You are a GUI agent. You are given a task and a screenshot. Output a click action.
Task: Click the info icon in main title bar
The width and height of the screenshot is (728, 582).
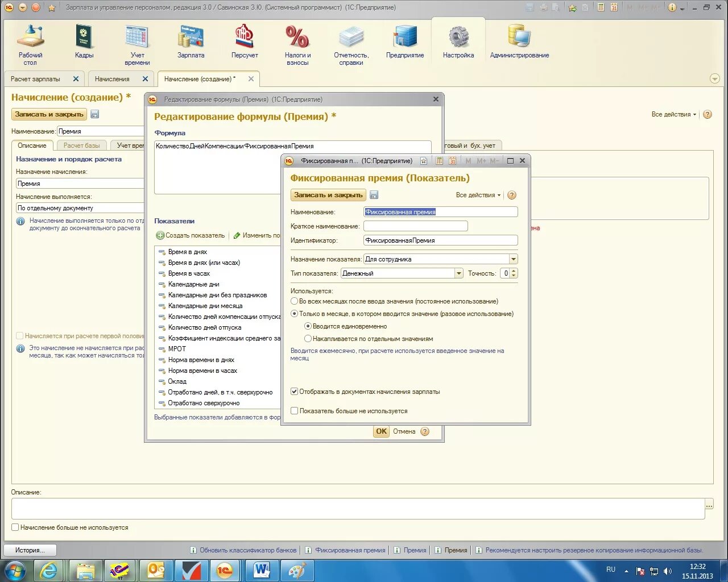click(672, 7)
